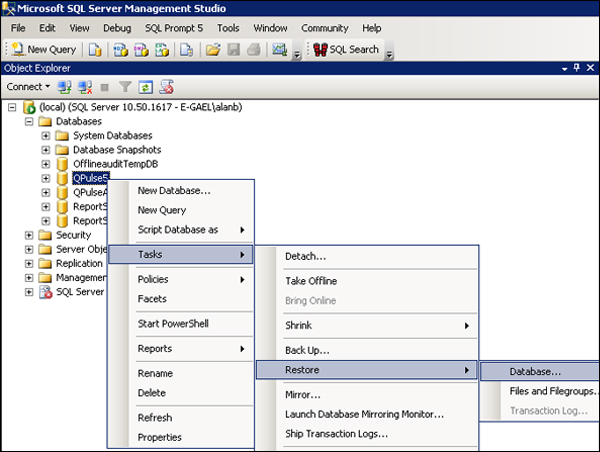Close the Object Explorer panel

(590, 68)
